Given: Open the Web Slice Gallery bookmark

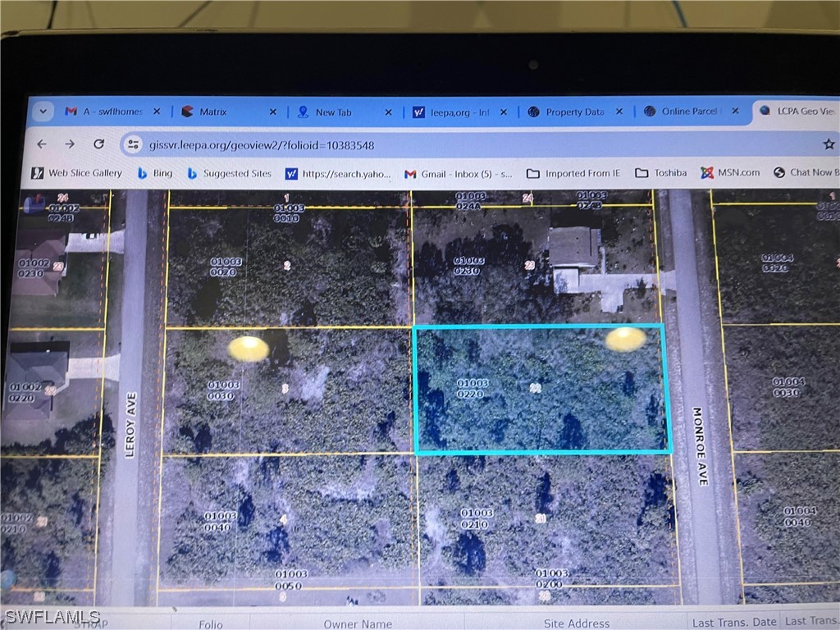Looking at the screenshot, I should tap(78, 173).
